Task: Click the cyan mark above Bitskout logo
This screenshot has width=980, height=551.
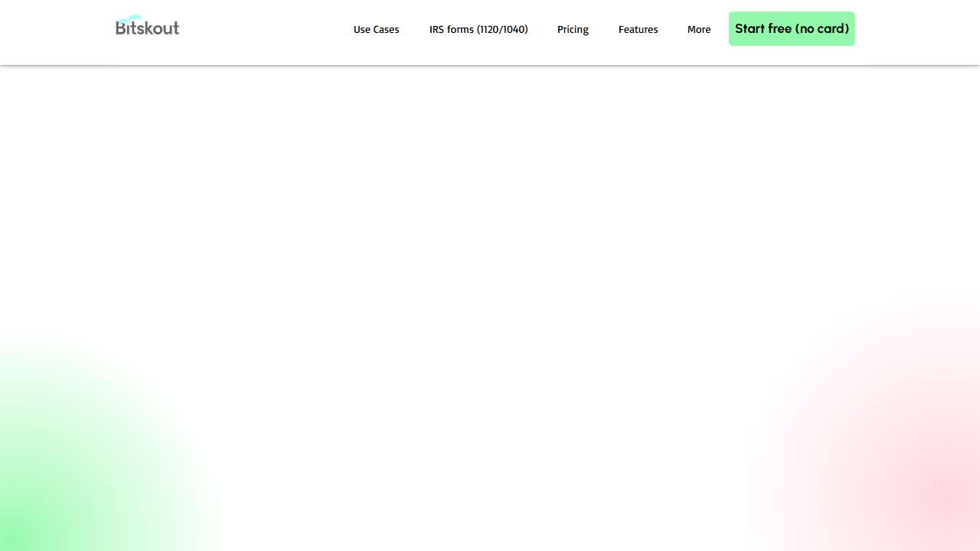Action: point(131,18)
